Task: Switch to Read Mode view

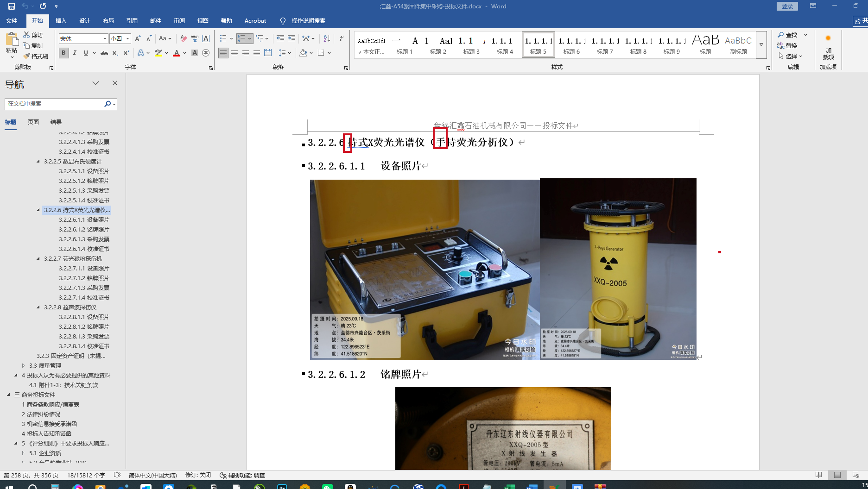Action: click(x=819, y=475)
